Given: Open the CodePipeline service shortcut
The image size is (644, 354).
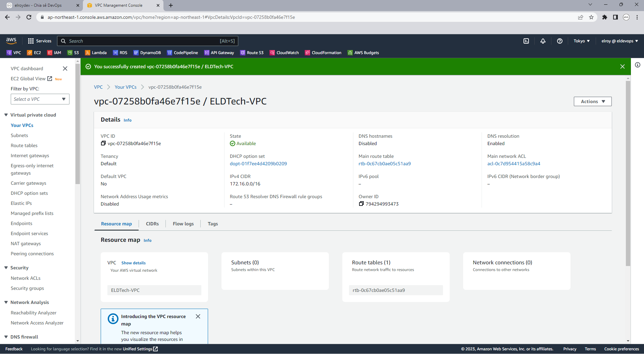Looking at the screenshot, I should point(183,53).
